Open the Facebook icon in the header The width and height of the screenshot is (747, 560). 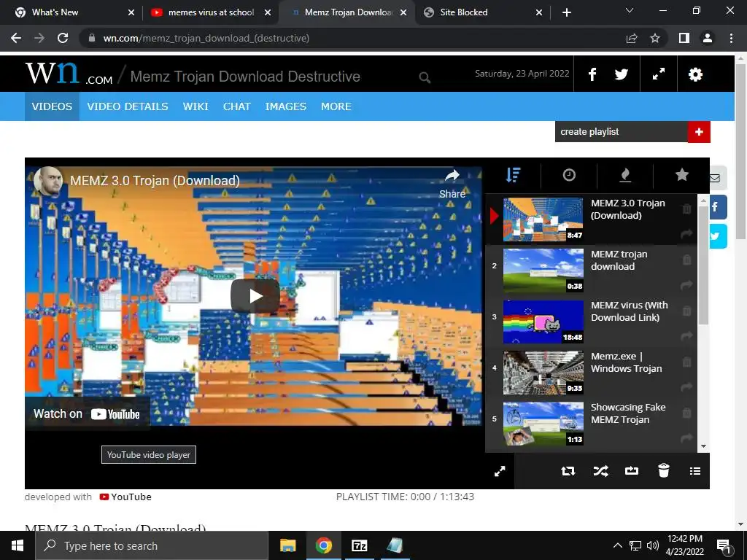point(592,74)
